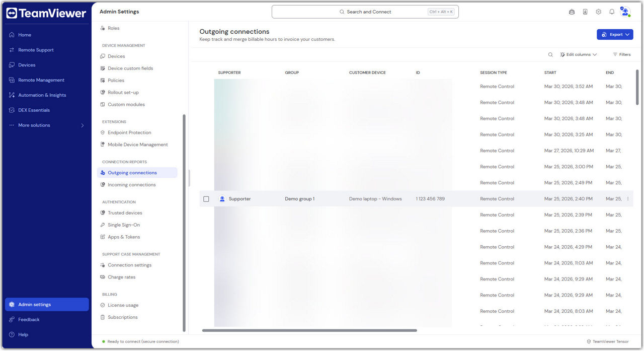Image resolution: width=644 pixels, height=351 pixels.
Task: Click the table search magnifier icon
Action: point(550,54)
